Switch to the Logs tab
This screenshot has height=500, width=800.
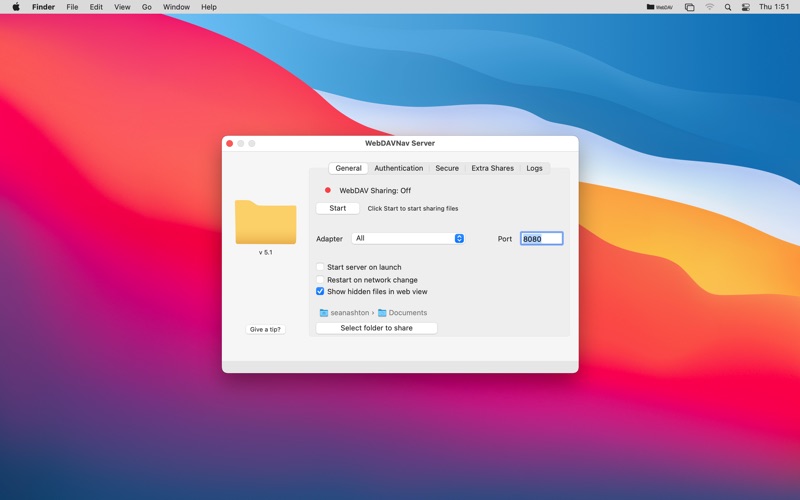click(534, 168)
